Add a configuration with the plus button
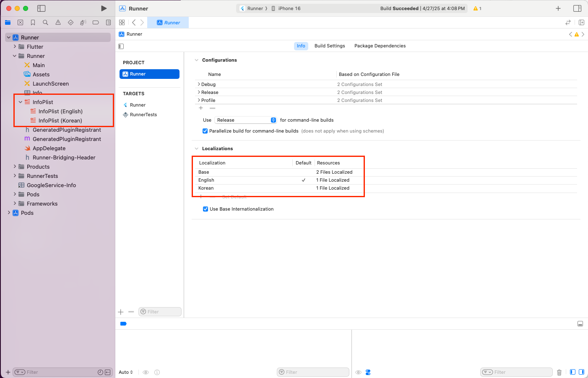Viewport: 588px width, 378px height. pos(201,108)
